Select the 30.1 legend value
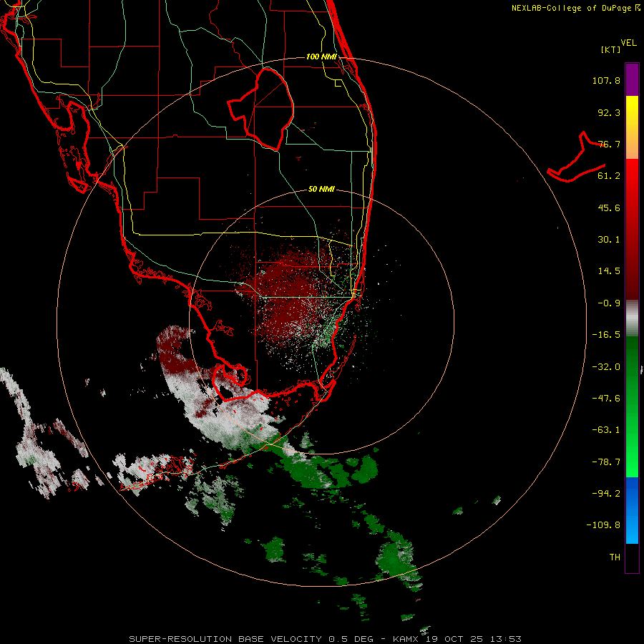644x644 pixels. tap(609, 240)
